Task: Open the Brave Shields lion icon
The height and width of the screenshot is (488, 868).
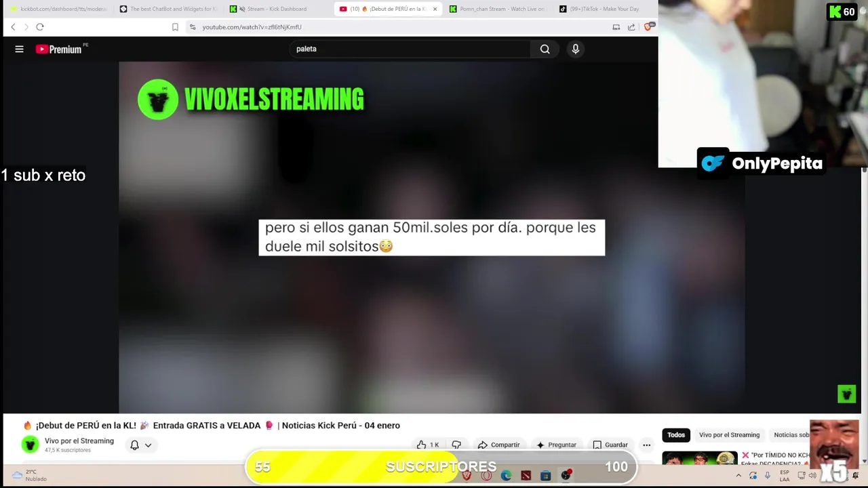Action: coord(648,26)
